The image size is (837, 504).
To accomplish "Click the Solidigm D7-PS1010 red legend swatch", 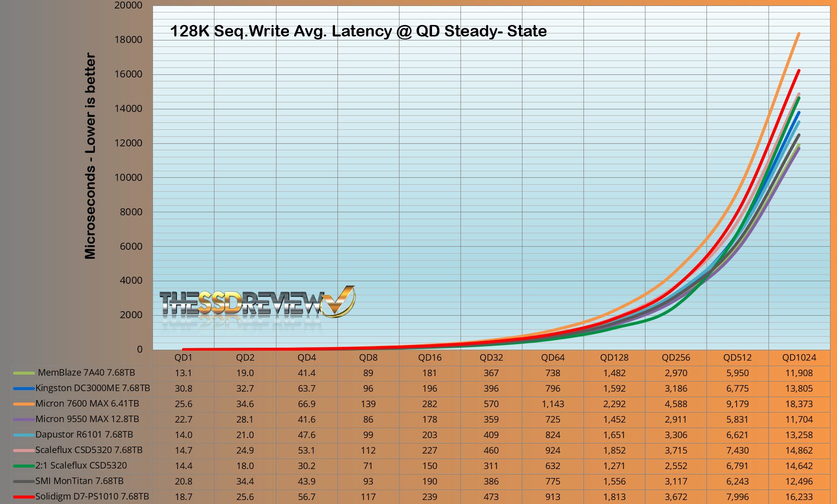I will [24, 497].
